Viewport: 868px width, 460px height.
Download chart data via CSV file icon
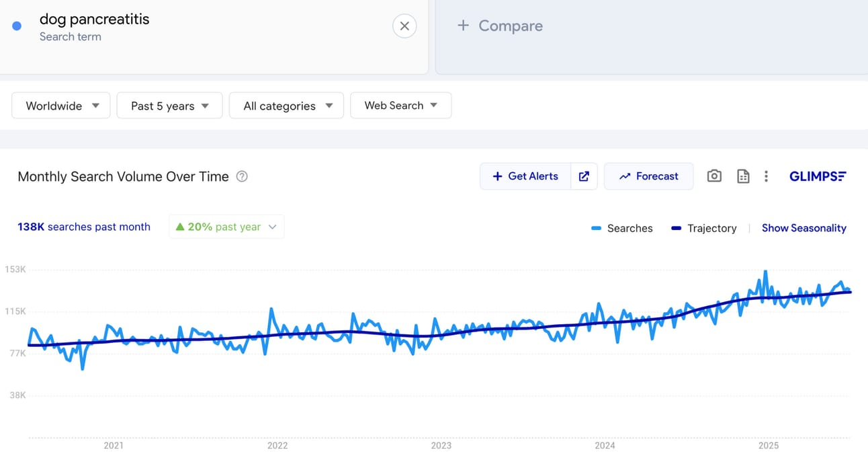point(743,176)
